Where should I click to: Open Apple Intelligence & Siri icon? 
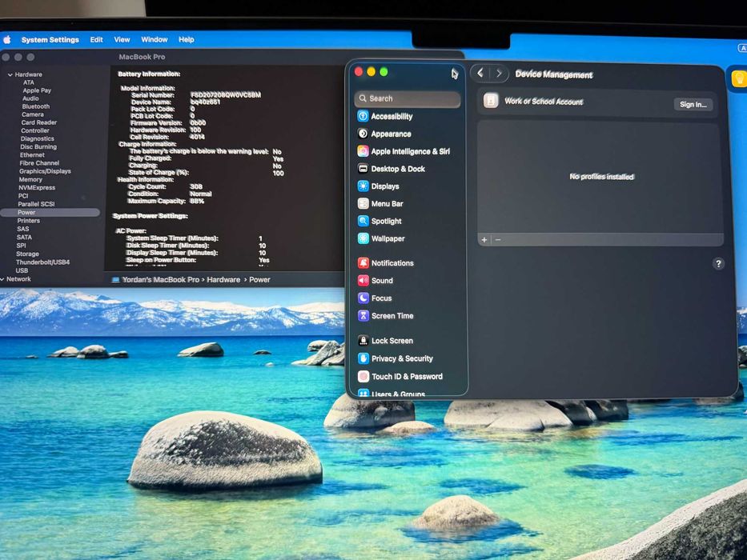(363, 151)
